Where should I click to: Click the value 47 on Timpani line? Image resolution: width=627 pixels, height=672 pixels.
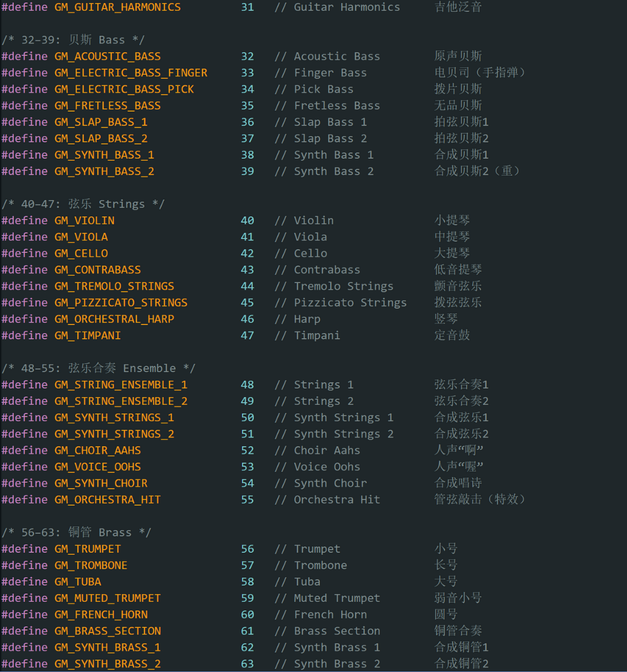point(247,335)
